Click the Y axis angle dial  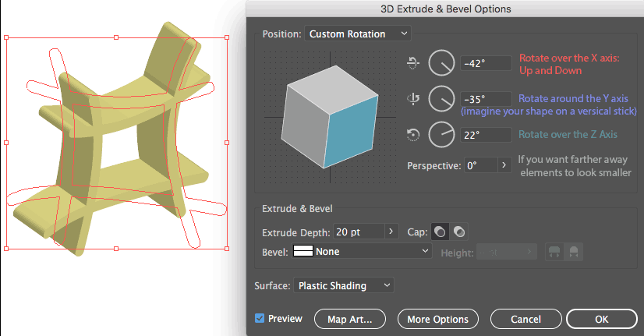pyautogui.click(x=441, y=99)
